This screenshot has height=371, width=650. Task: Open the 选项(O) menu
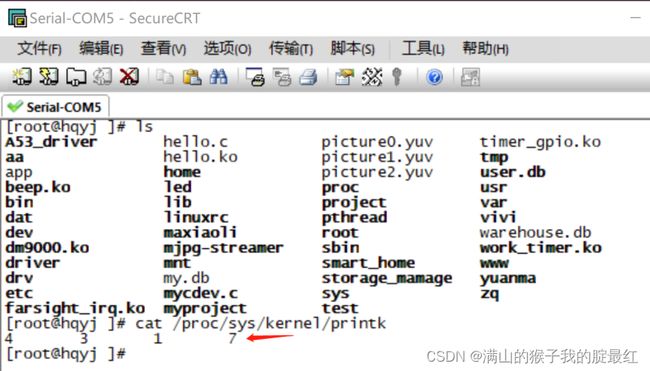227,49
